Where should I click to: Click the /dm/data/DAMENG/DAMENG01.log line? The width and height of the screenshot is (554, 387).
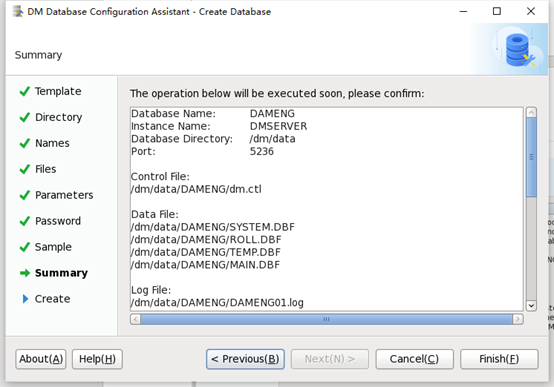(x=217, y=303)
